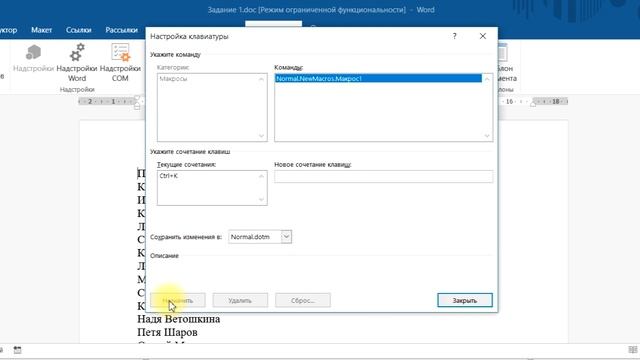The image size is (640, 360).
Task: Open the Рассылки ribbon tab
Action: pos(121,30)
